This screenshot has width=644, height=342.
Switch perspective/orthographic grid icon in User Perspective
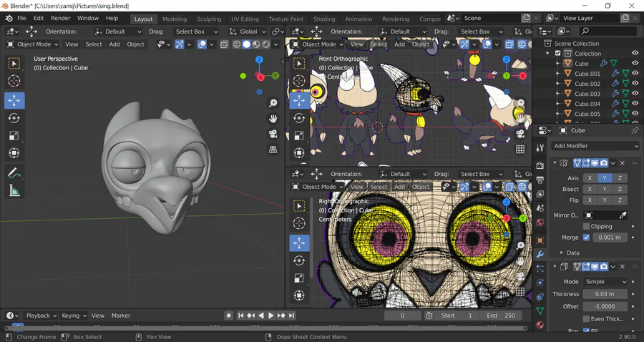273,150
